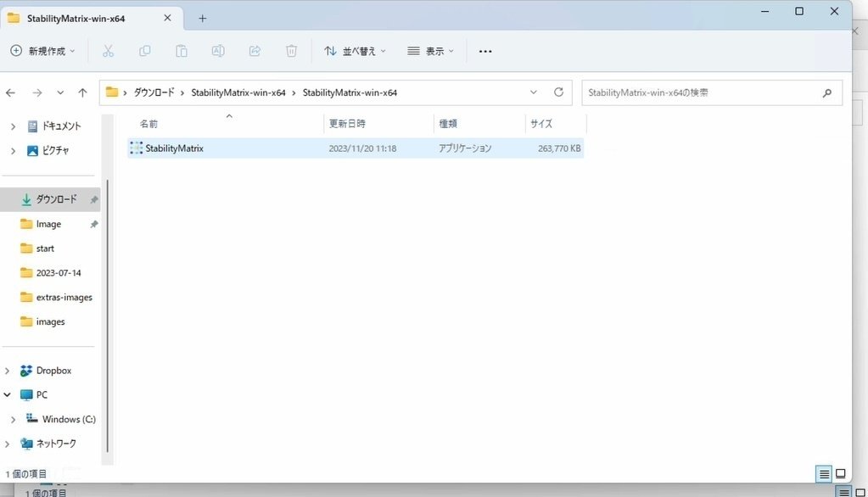Viewport: 868px width, 497px height.
Task: Click the Copy icon in toolbar
Action: pyautogui.click(x=144, y=51)
